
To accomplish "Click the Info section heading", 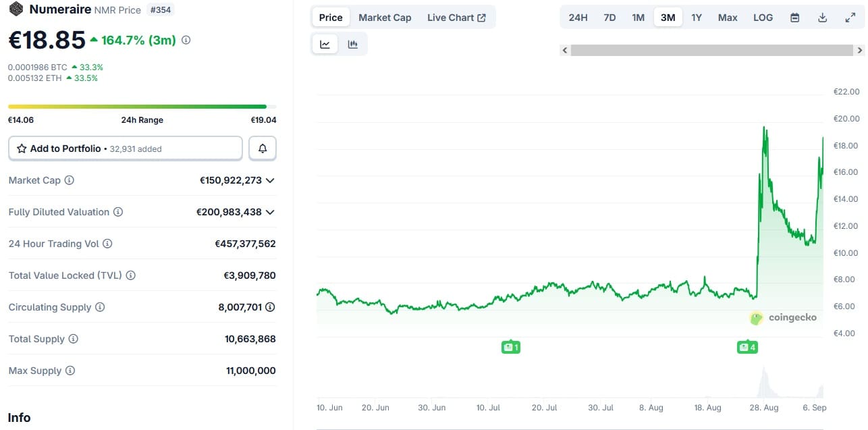I will [x=19, y=418].
